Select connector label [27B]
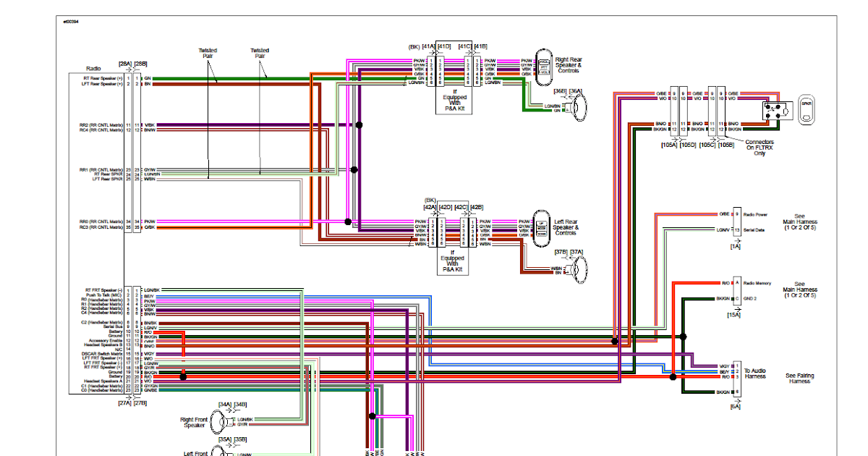This screenshot has width=868, height=456. coord(140,402)
